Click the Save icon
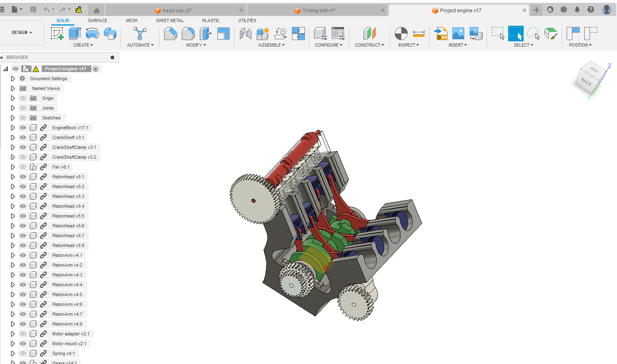617x364 pixels. 33,9
